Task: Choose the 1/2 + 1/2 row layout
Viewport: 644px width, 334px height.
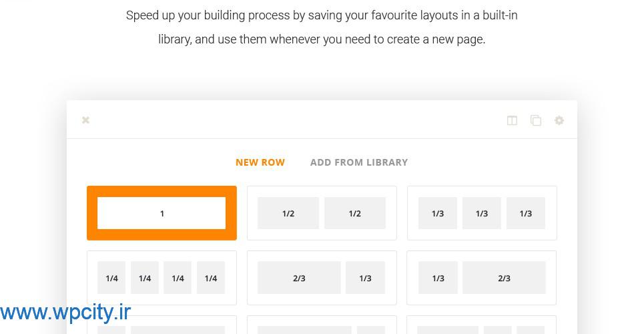Action: 322,213
